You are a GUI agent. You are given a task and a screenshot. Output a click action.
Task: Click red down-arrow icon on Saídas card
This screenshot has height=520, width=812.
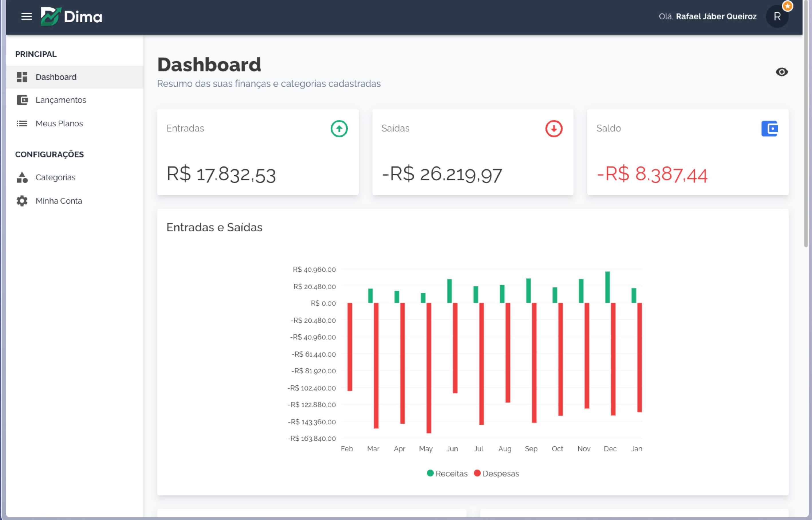pyautogui.click(x=553, y=129)
